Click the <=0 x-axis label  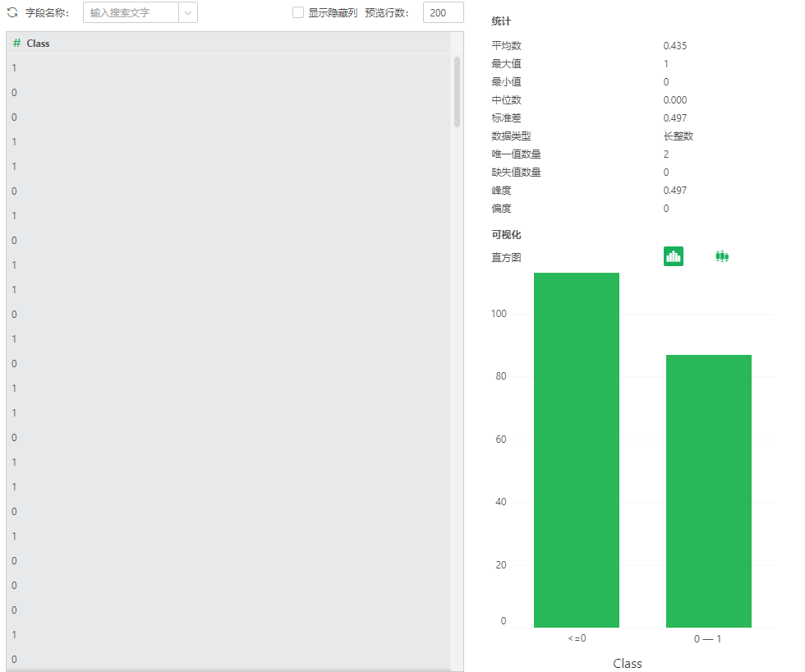[576, 638]
